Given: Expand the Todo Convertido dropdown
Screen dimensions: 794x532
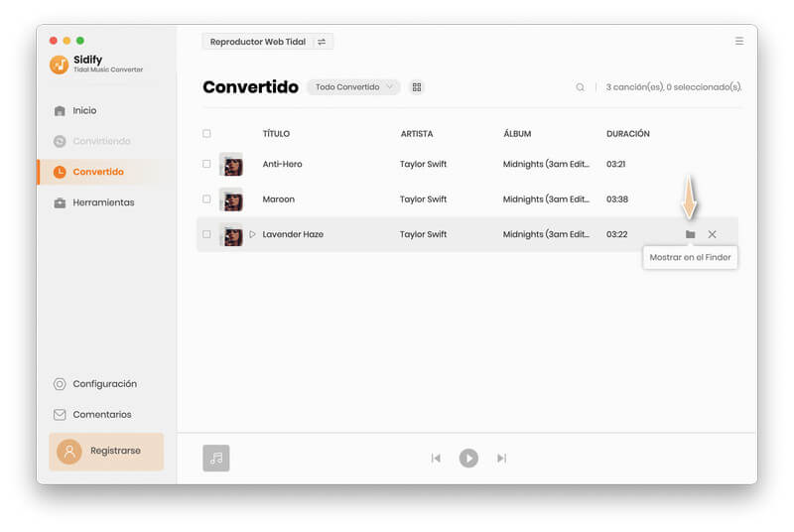Looking at the screenshot, I should [353, 87].
